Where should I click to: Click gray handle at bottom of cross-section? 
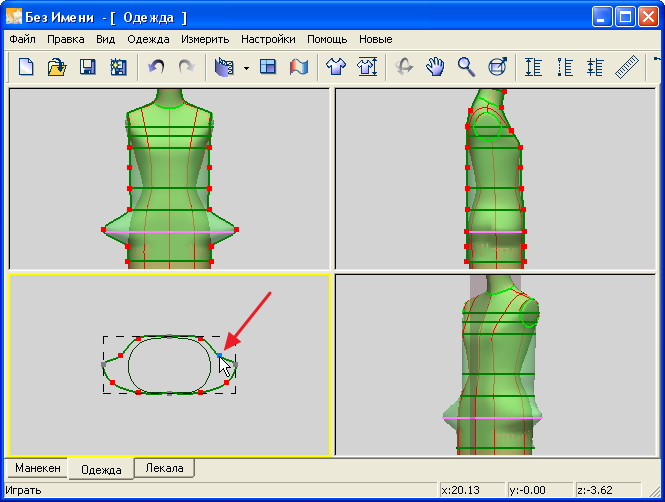coord(169,393)
